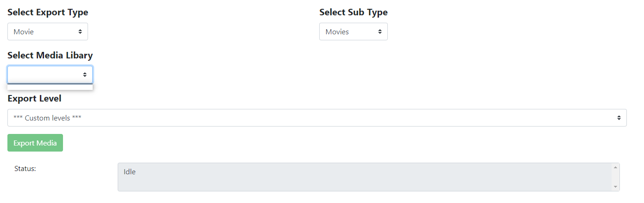Click the Select Export Type heading
This screenshot has width=644, height=203.
48,13
